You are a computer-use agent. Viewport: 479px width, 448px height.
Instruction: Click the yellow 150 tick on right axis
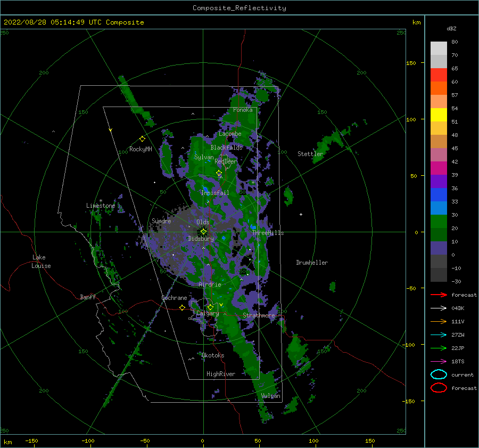(411, 63)
